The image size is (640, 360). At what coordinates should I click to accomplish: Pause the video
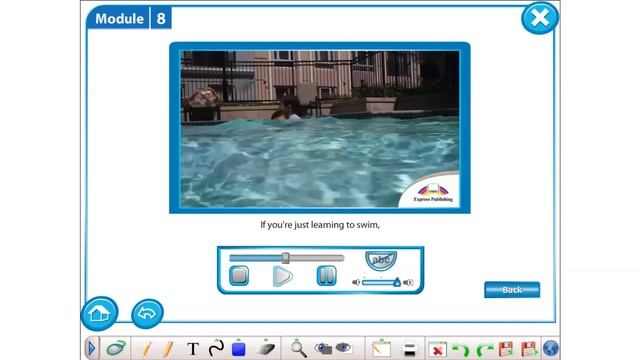coord(327,276)
